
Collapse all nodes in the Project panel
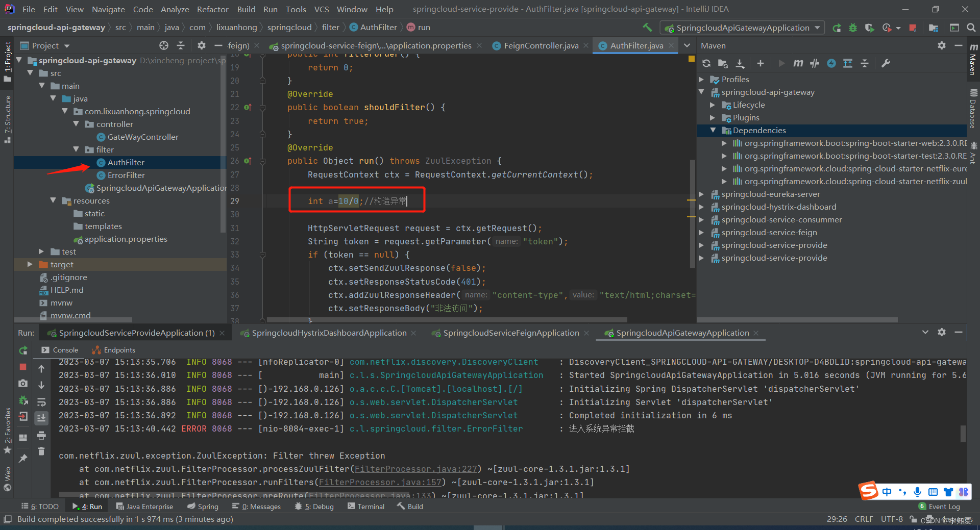[181, 45]
